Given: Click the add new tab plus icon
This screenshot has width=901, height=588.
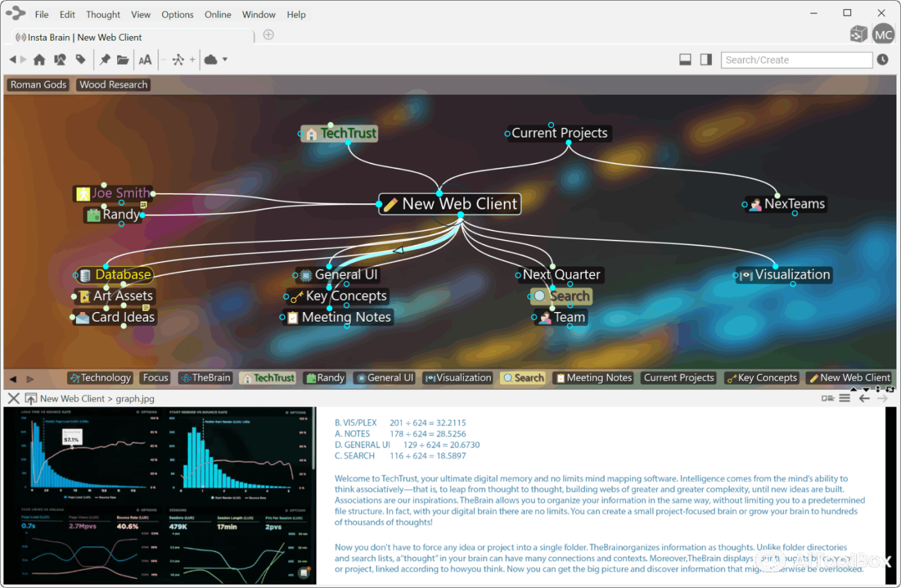Looking at the screenshot, I should pos(268,35).
